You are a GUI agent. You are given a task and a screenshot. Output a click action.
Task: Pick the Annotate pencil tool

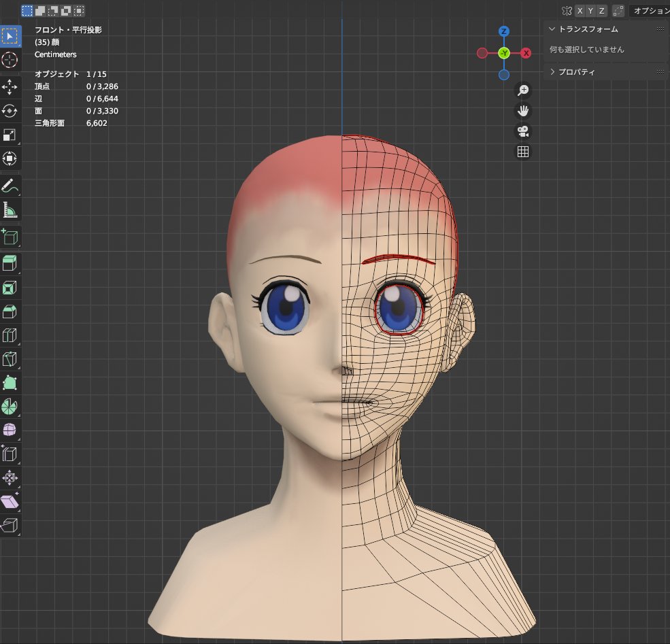10,186
